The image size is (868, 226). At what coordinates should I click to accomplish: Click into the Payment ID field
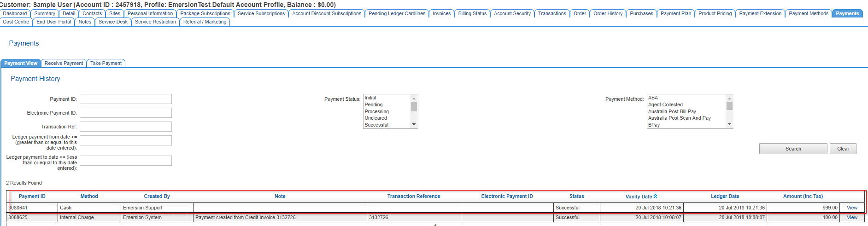(x=126, y=99)
